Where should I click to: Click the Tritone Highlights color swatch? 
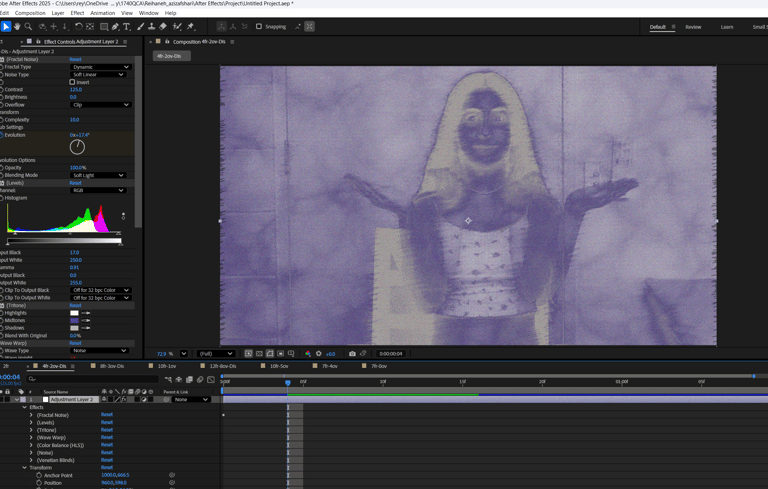click(x=74, y=313)
